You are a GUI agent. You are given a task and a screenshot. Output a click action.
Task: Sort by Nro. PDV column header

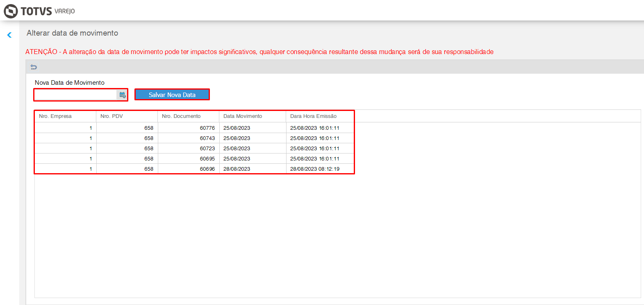(127, 116)
